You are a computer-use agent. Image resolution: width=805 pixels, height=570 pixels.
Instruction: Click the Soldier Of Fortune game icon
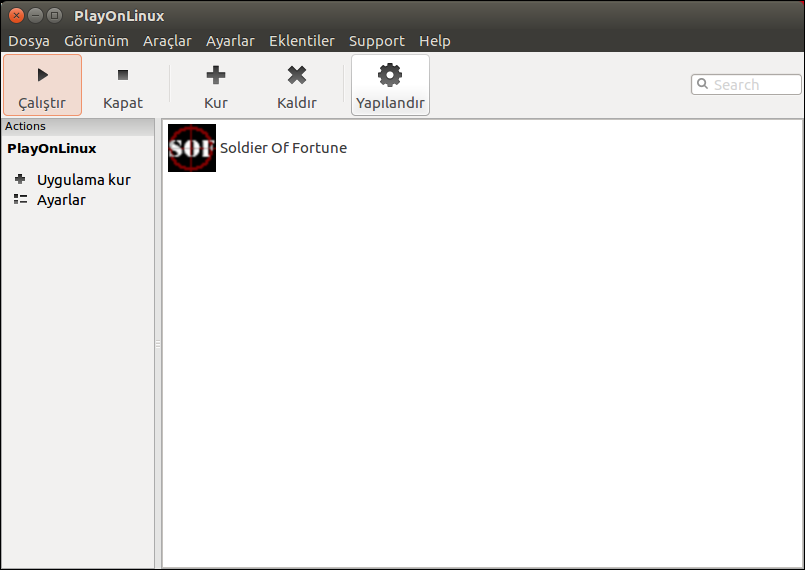tap(192, 148)
